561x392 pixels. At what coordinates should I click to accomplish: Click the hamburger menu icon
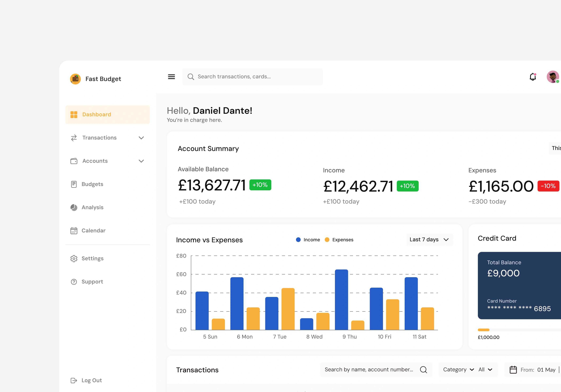click(x=171, y=77)
